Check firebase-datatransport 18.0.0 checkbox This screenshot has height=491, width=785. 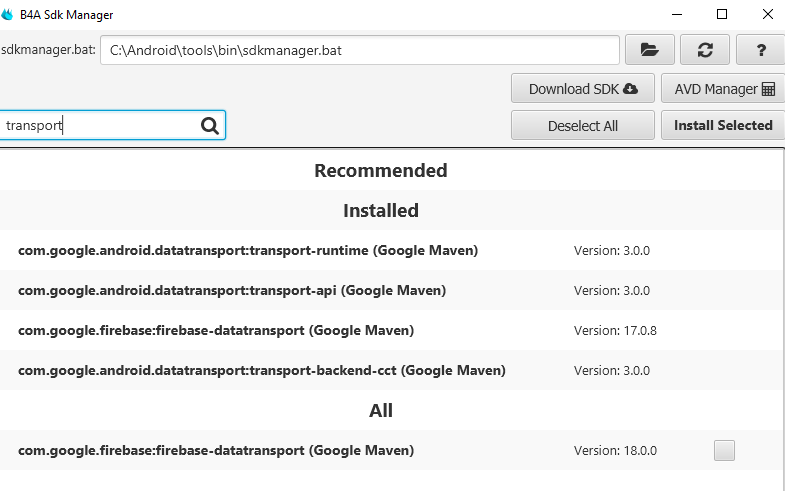pos(724,450)
